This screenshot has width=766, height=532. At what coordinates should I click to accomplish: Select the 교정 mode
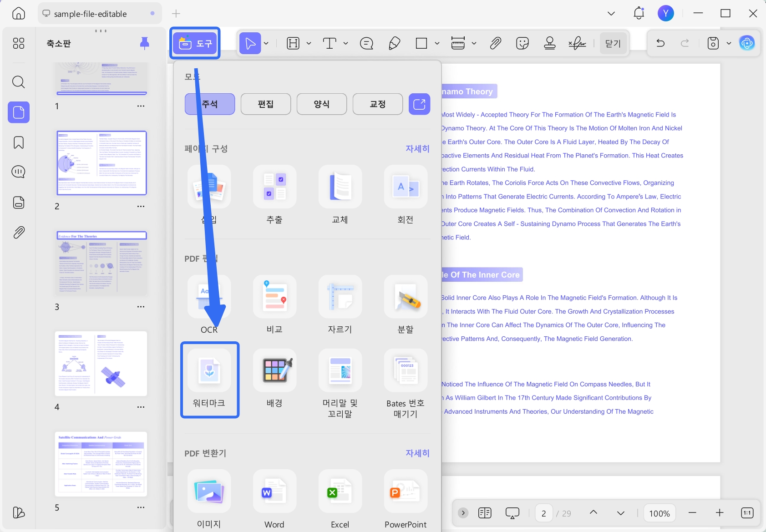pyautogui.click(x=378, y=104)
